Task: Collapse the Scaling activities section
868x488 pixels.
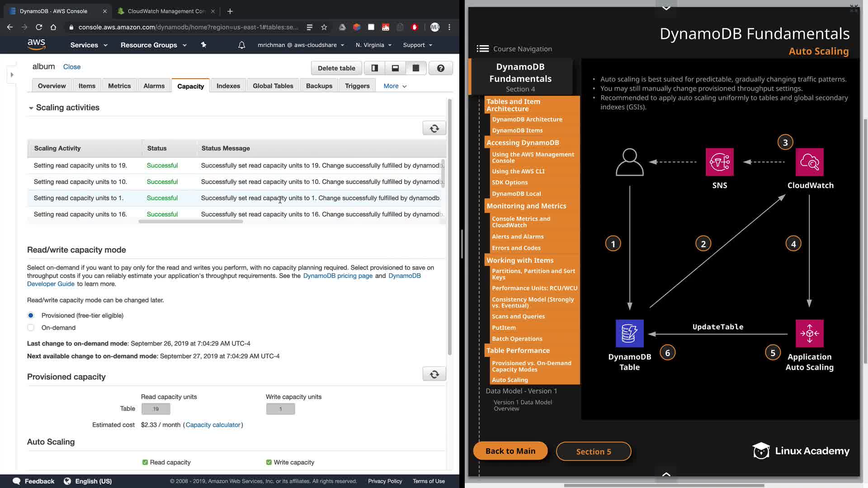Action: pos(31,108)
